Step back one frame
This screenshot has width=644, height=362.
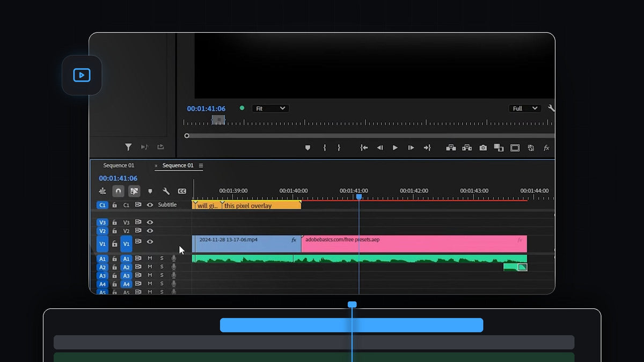point(380,147)
